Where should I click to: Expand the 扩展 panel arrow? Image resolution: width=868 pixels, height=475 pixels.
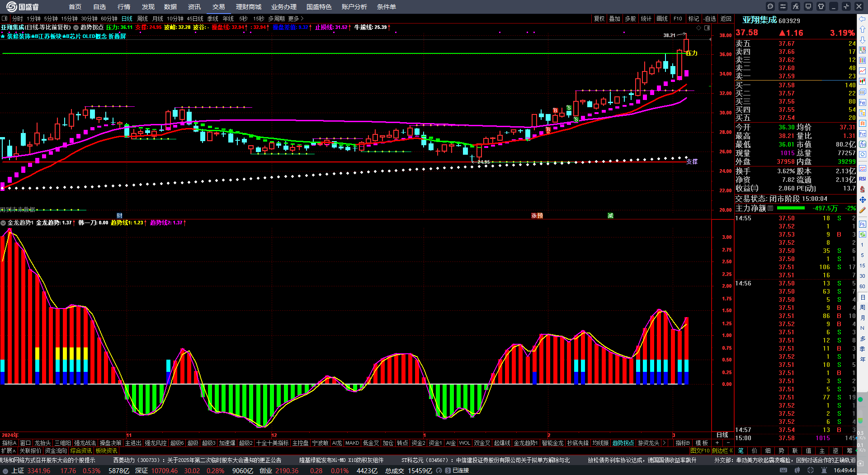9,451
